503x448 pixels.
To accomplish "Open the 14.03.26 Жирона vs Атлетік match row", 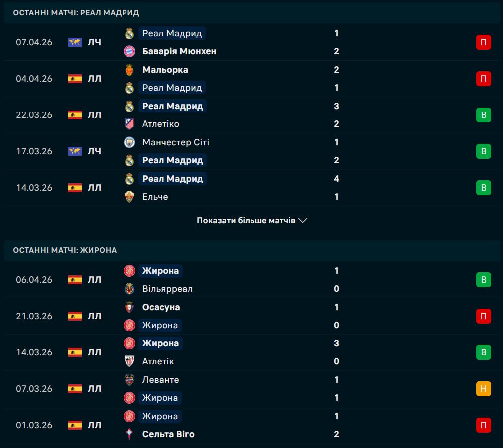I will 249,352.
